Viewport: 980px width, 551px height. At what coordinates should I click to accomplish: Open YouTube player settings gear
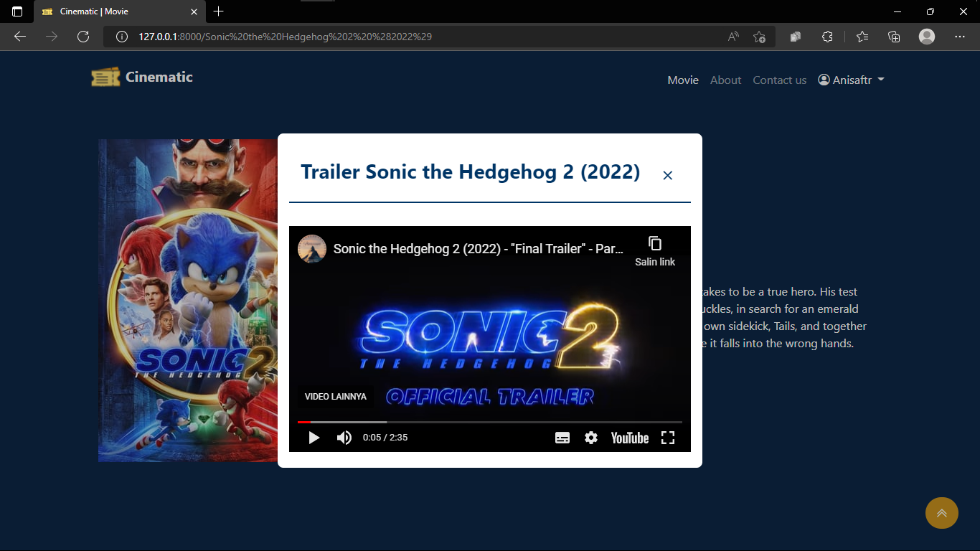click(x=591, y=438)
